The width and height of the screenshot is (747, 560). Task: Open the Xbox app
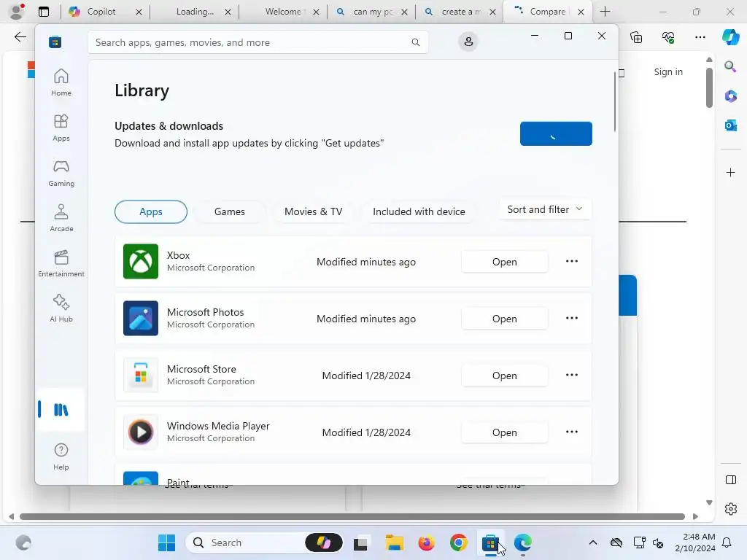505,262
